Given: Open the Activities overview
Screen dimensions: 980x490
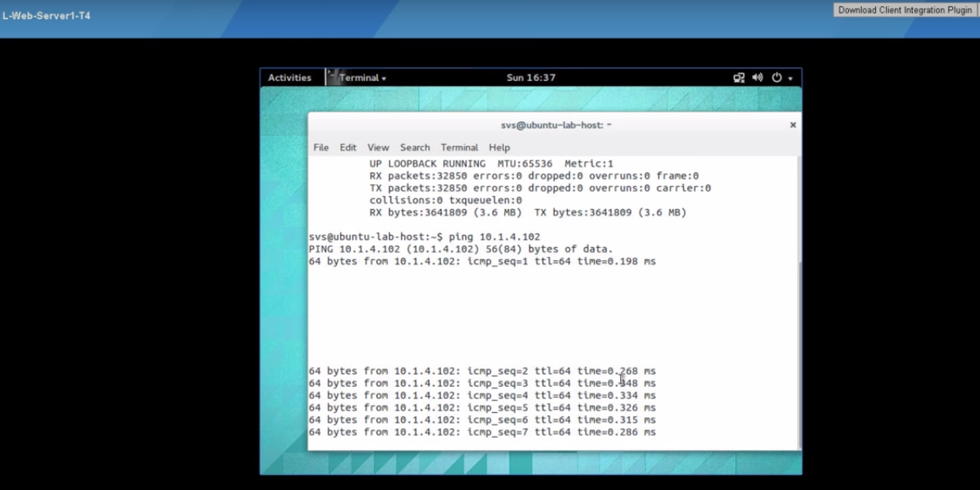Looking at the screenshot, I should coord(289,78).
